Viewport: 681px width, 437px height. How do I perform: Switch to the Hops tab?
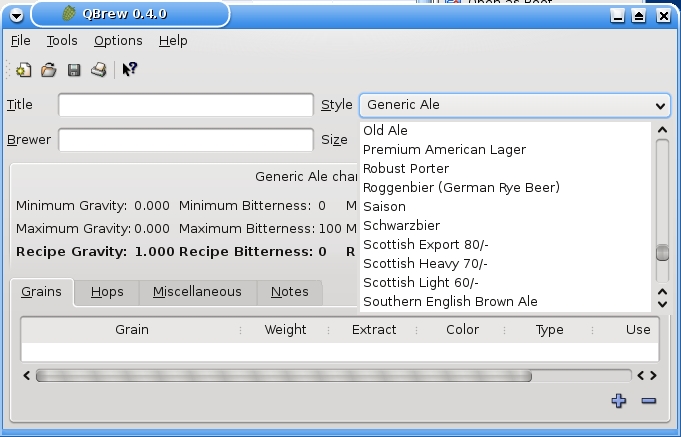point(107,292)
